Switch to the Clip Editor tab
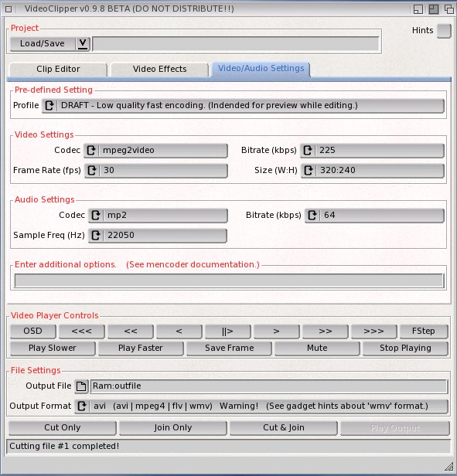The image size is (457, 476). (58, 70)
